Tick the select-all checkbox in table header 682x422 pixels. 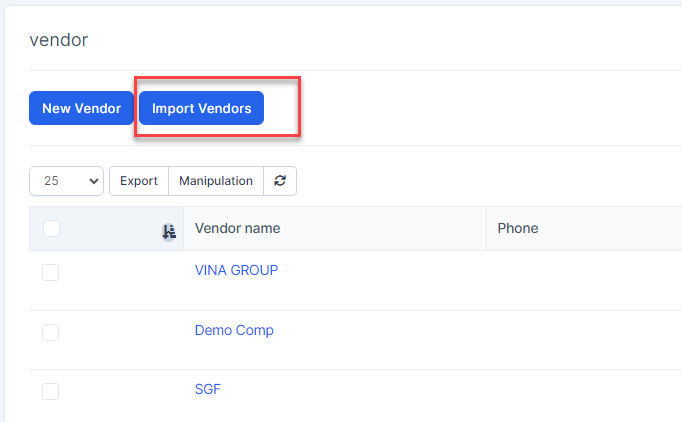(52, 229)
